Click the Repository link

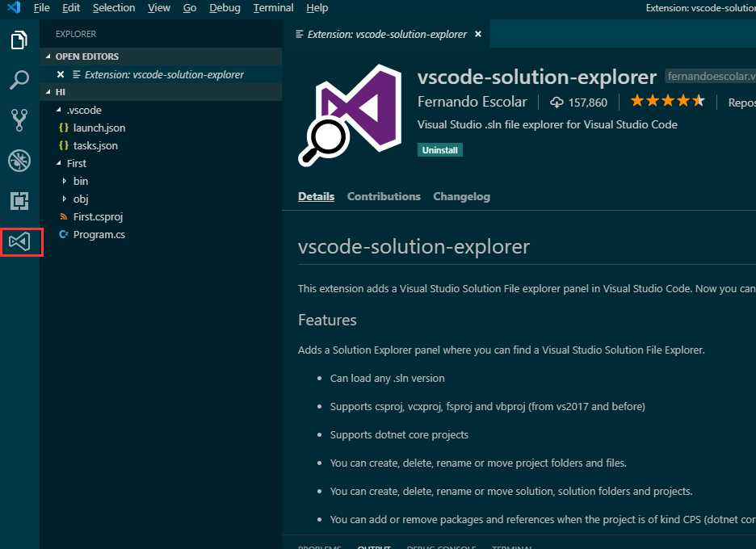pyautogui.click(x=741, y=103)
